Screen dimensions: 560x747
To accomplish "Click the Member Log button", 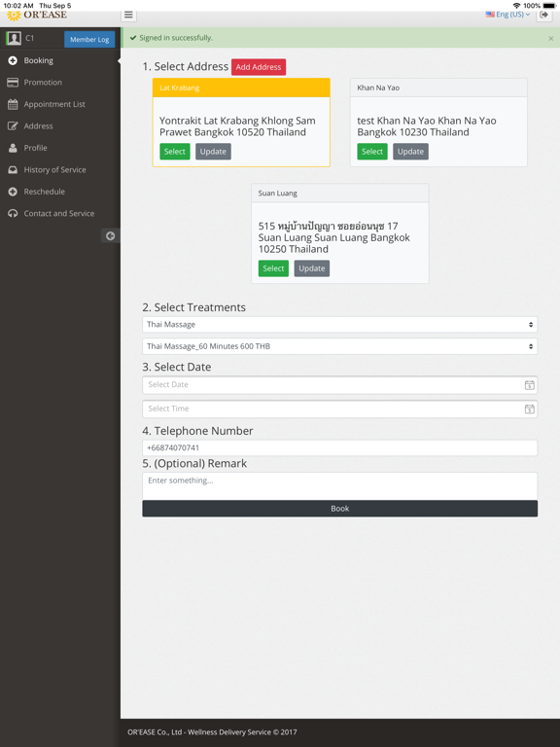I will coord(89,39).
